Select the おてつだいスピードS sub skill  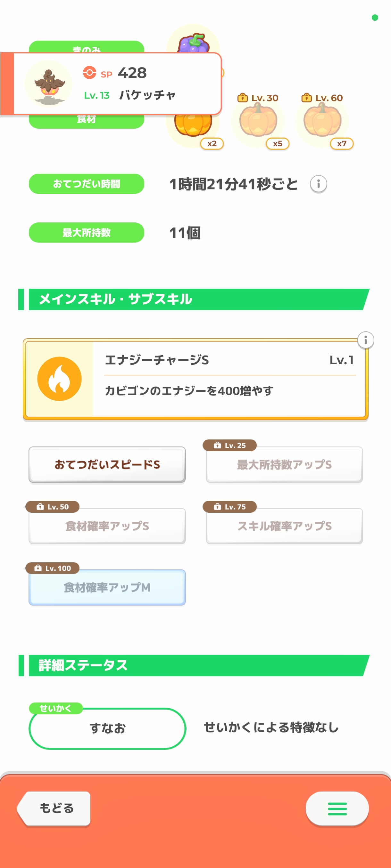click(x=107, y=465)
